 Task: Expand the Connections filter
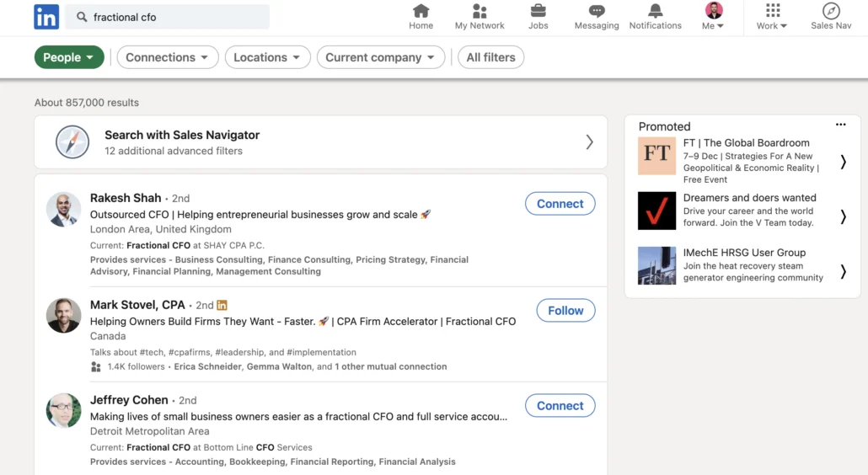(168, 57)
